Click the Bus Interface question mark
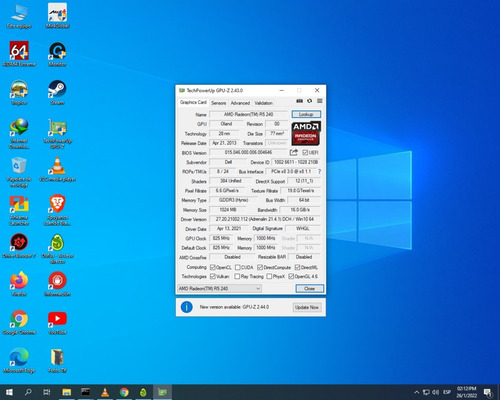The image size is (500, 400). [x=319, y=171]
